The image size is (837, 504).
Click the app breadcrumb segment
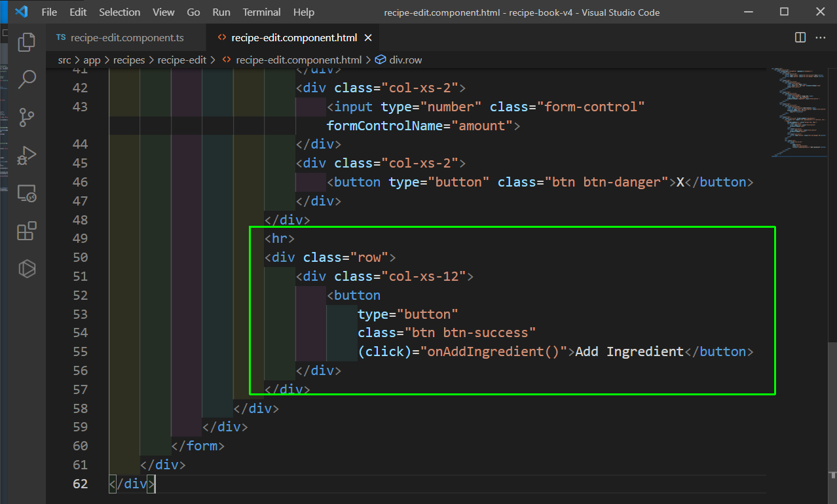click(92, 60)
